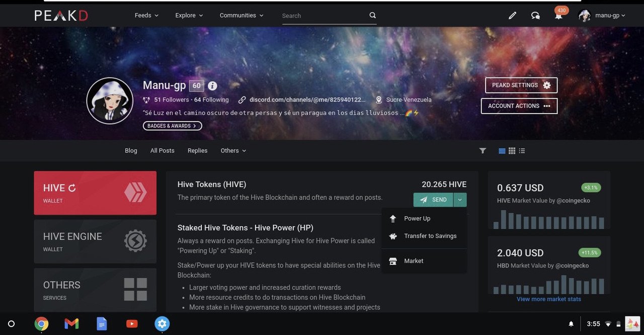Click the battery icon in the system tray
644x335 pixels.
pos(618,324)
